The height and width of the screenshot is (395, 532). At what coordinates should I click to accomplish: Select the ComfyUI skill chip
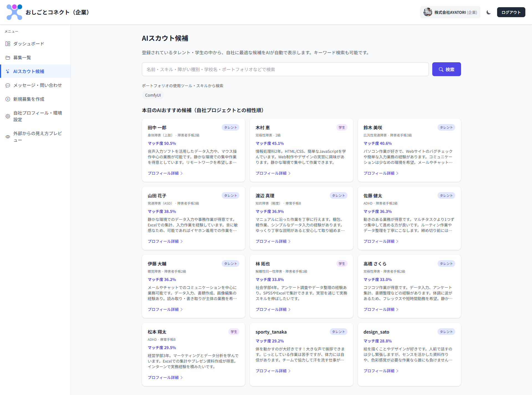click(x=153, y=95)
